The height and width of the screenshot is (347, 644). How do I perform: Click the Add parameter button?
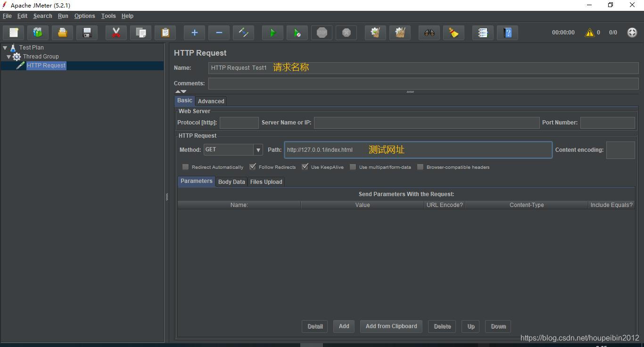344,326
